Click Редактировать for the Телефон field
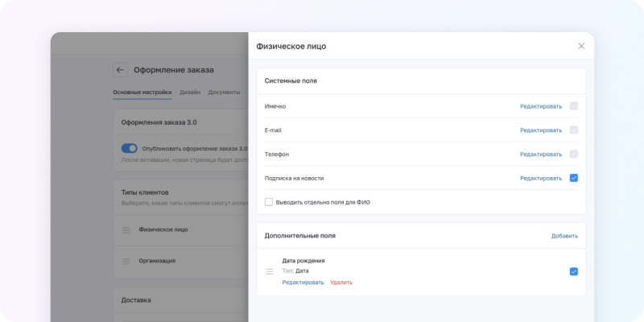644x322 pixels. click(x=541, y=154)
